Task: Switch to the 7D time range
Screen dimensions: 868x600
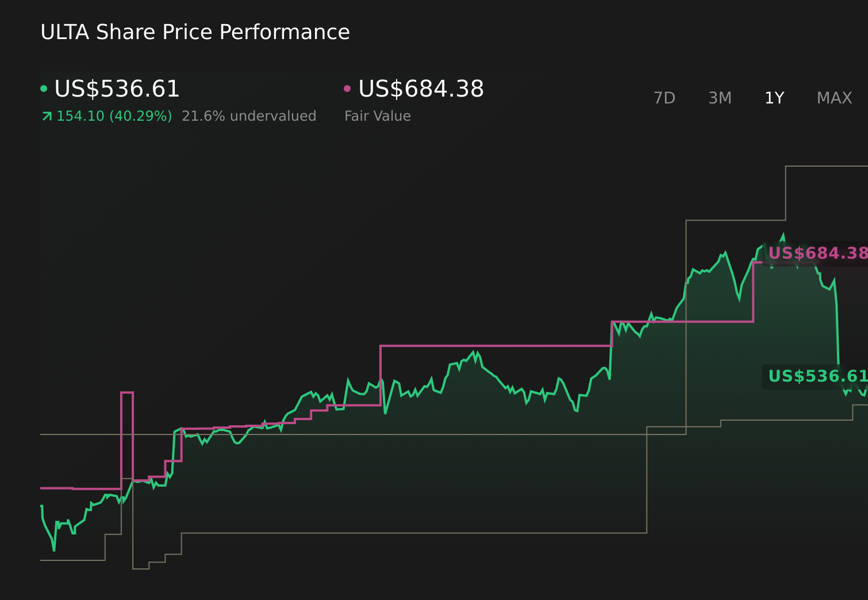Action: (x=665, y=98)
